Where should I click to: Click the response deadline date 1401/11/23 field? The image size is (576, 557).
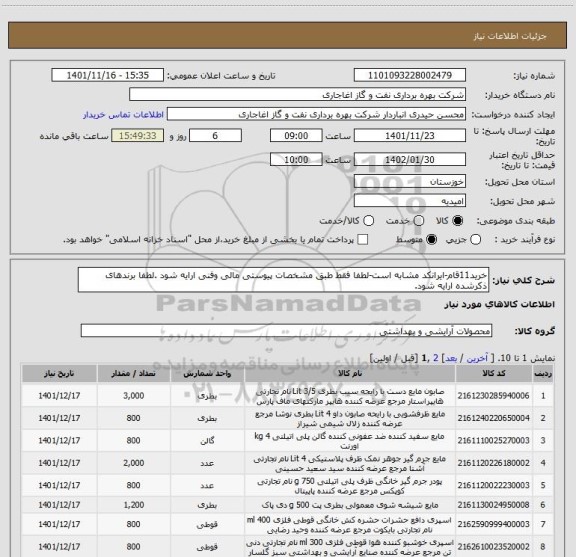410,136
